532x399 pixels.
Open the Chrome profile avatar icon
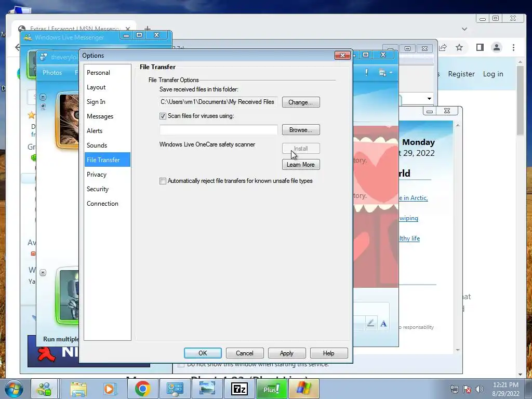pos(497,47)
